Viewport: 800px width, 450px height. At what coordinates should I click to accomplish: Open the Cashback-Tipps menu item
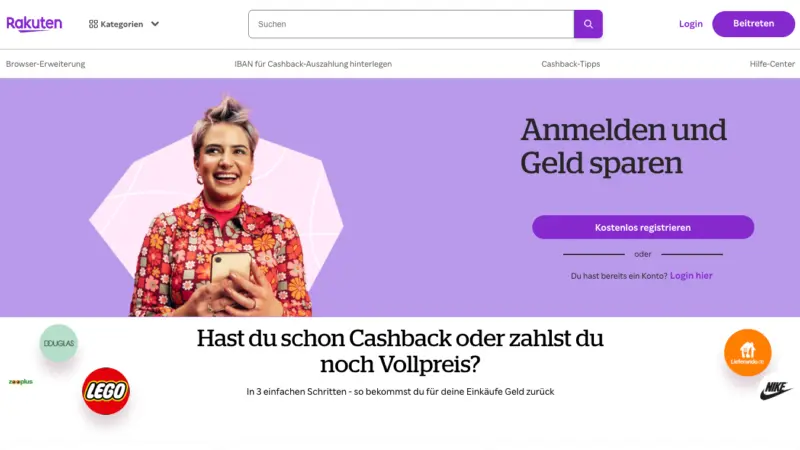click(x=570, y=64)
